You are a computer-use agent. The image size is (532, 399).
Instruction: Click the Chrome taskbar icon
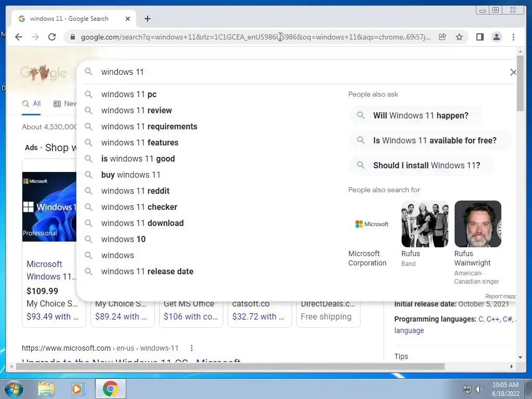tap(111, 389)
